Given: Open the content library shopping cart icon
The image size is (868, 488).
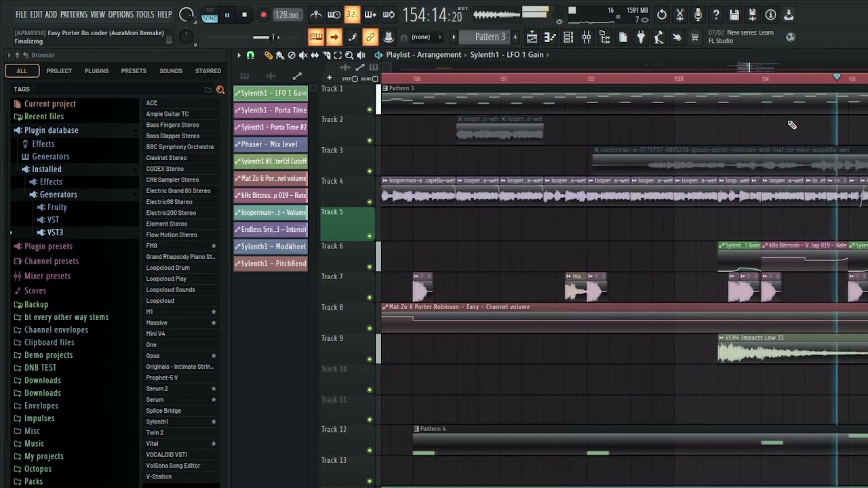Looking at the screenshot, I should tap(694, 37).
